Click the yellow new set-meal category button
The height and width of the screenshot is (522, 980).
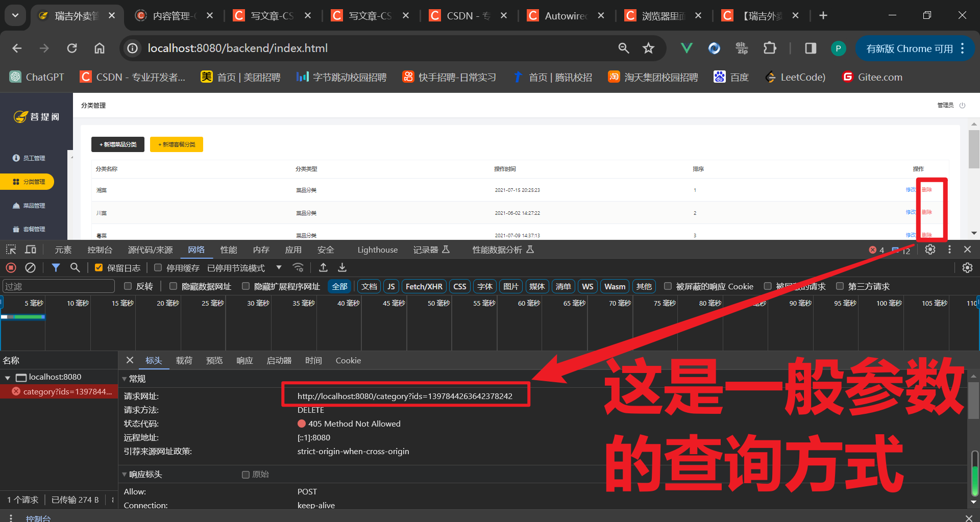pos(177,144)
